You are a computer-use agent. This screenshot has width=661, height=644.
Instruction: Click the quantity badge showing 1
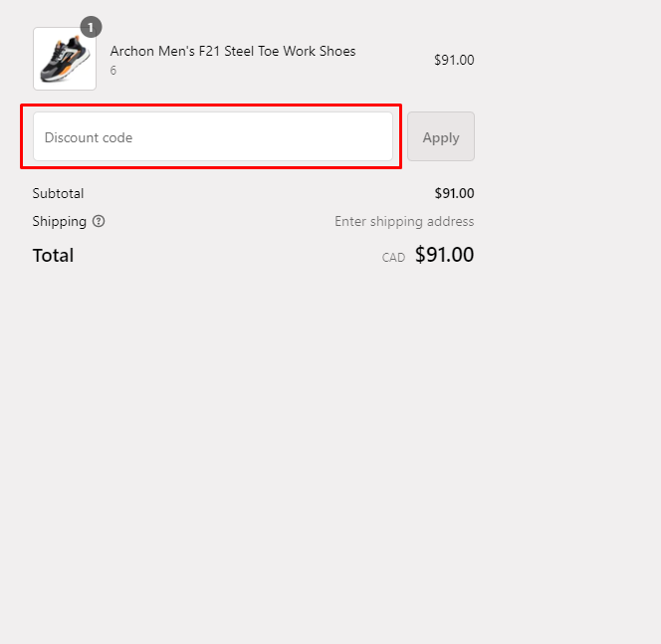pyautogui.click(x=91, y=27)
